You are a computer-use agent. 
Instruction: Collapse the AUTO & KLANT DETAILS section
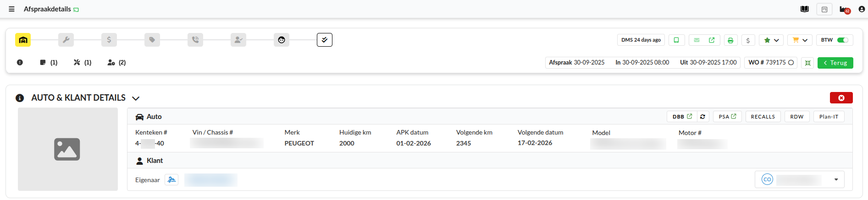click(x=136, y=98)
